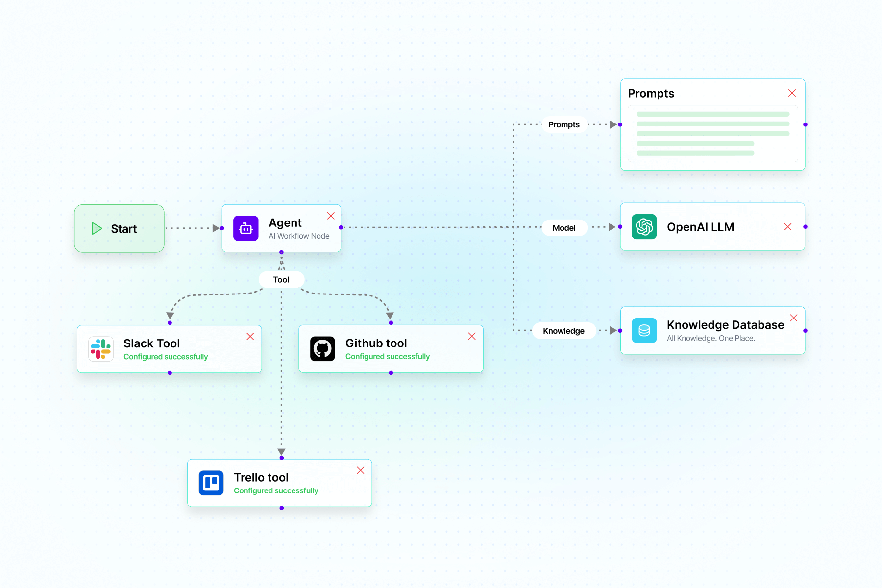
Task: Click the Knowledge Database icon
Action: (x=644, y=331)
